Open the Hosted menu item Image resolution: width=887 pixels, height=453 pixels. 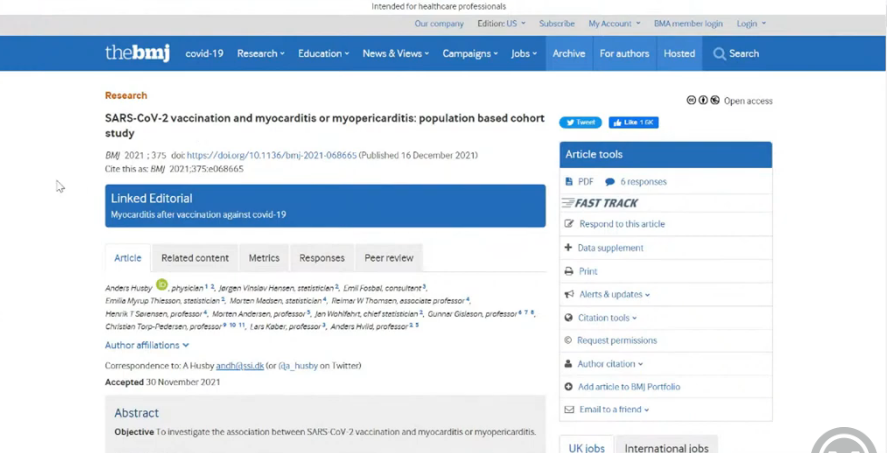pos(679,54)
